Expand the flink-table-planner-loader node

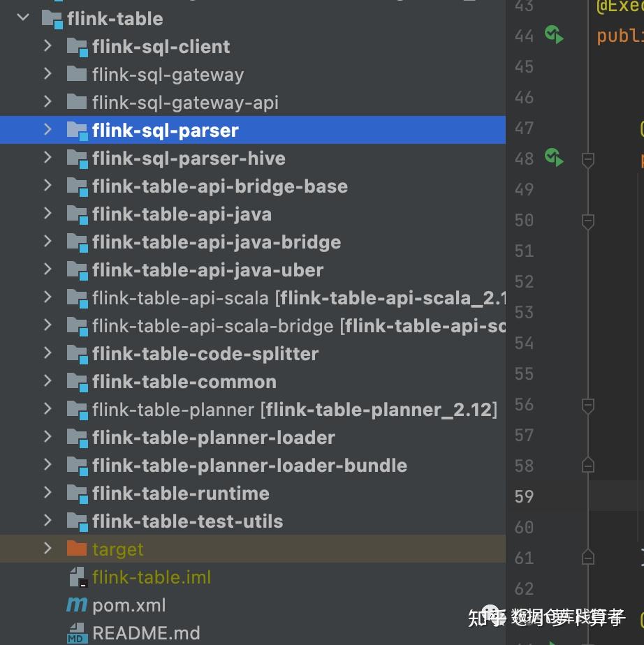[x=47, y=437]
